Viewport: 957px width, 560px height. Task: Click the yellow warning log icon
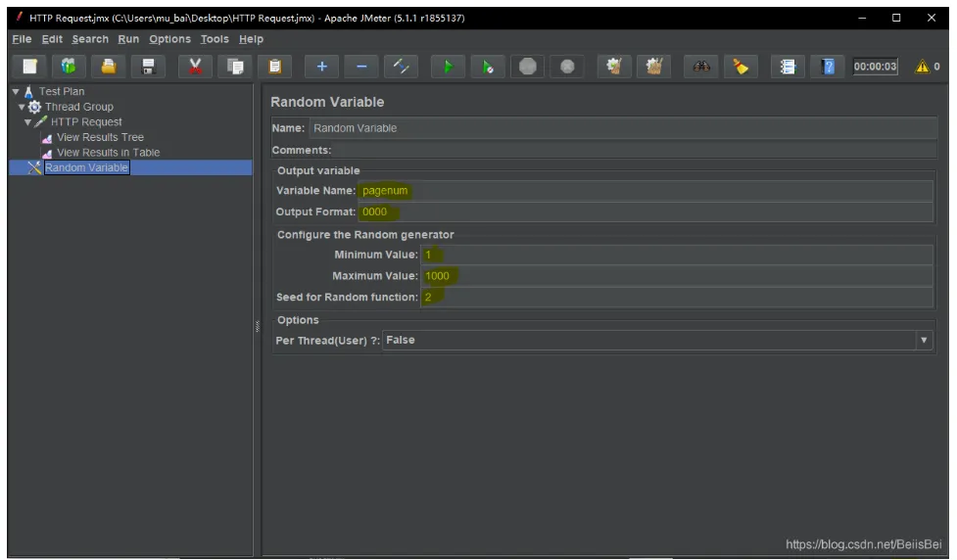[x=921, y=67]
